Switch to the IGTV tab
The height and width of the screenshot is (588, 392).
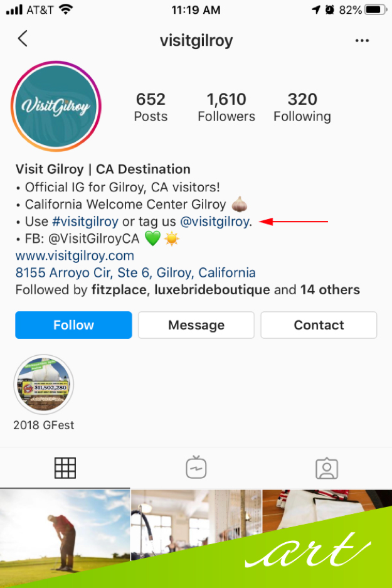(x=196, y=468)
